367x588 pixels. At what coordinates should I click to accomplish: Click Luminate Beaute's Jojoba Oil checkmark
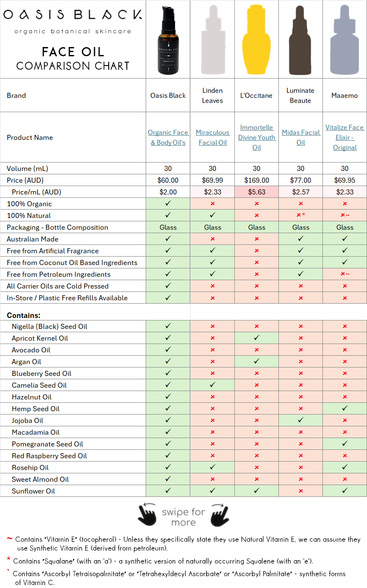point(301,420)
